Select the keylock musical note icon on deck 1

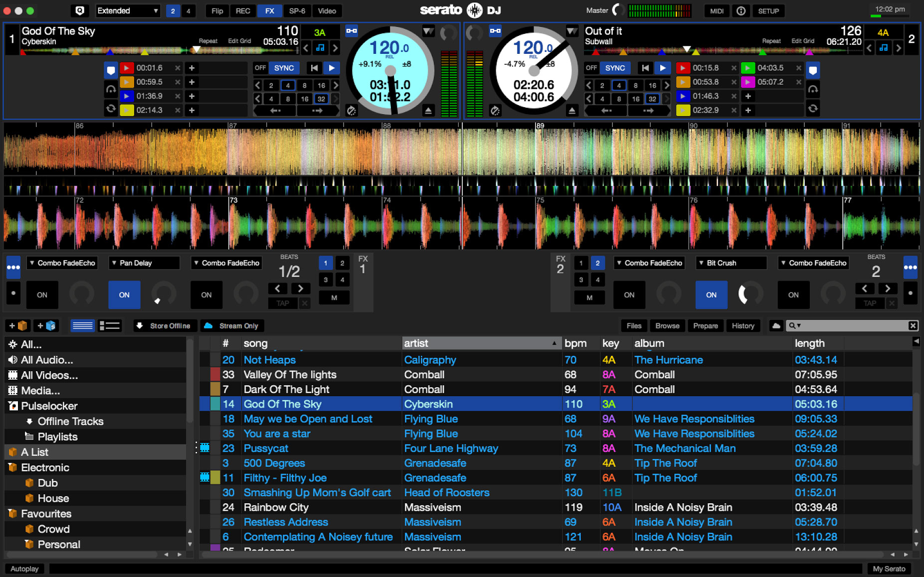click(321, 48)
